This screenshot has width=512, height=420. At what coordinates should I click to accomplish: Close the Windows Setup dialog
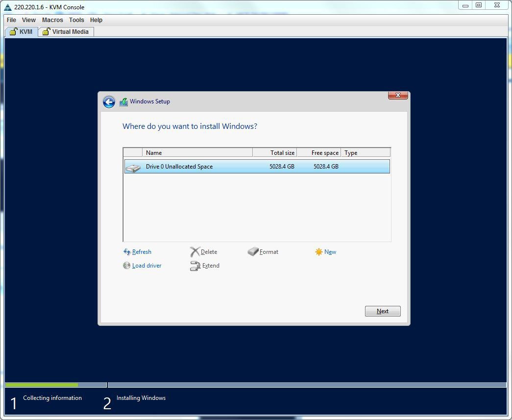tap(398, 95)
